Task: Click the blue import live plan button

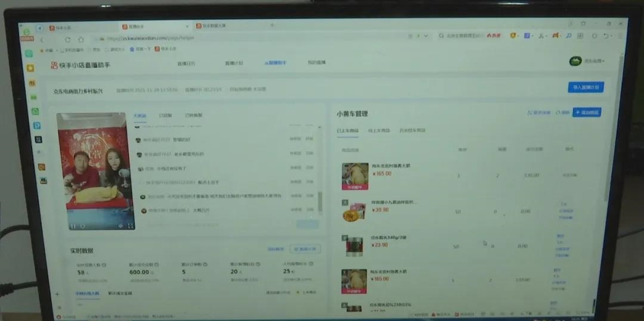Action: pos(586,88)
